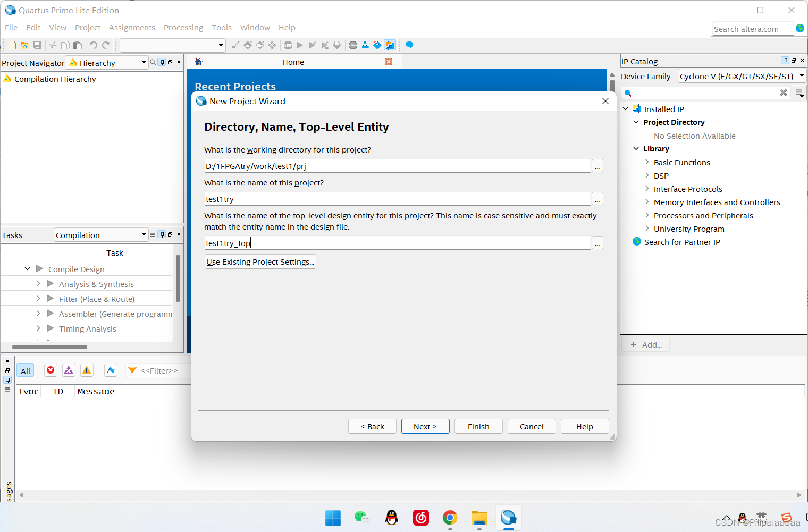Image resolution: width=808 pixels, height=532 pixels.
Task: Click the New file toolbar icon
Action: pos(13,45)
